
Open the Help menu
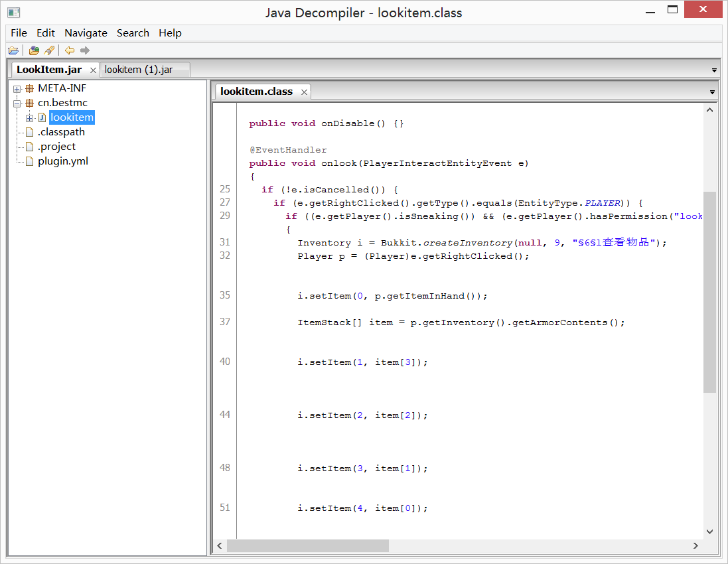tap(170, 33)
